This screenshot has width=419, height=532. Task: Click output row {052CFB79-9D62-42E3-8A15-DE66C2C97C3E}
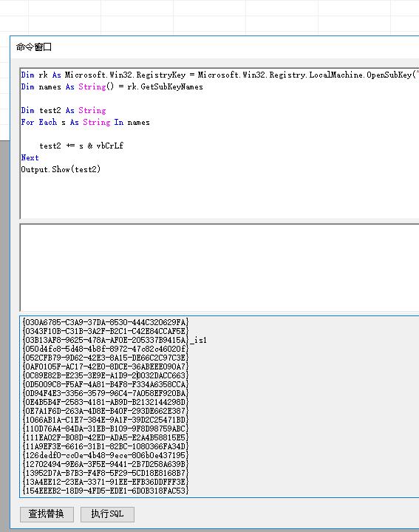(106, 358)
